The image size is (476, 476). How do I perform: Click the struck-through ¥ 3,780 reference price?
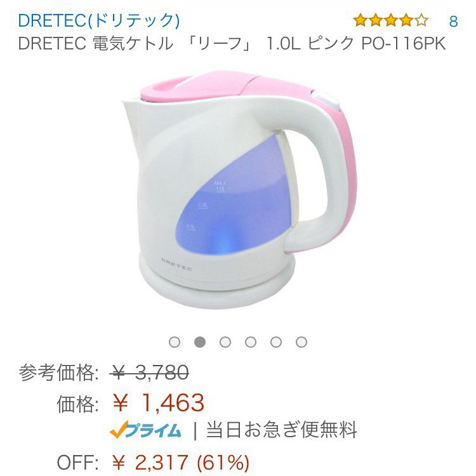pyautogui.click(x=149, y=373)
